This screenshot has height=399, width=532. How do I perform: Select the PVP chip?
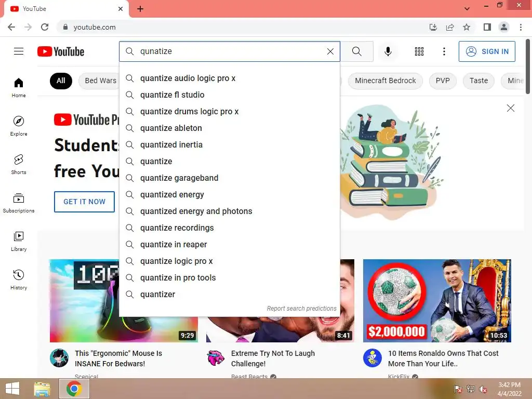click(x=443, y=81)
